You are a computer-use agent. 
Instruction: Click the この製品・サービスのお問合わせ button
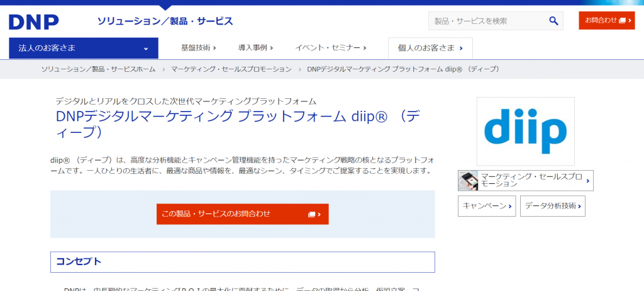pos(242,214)
